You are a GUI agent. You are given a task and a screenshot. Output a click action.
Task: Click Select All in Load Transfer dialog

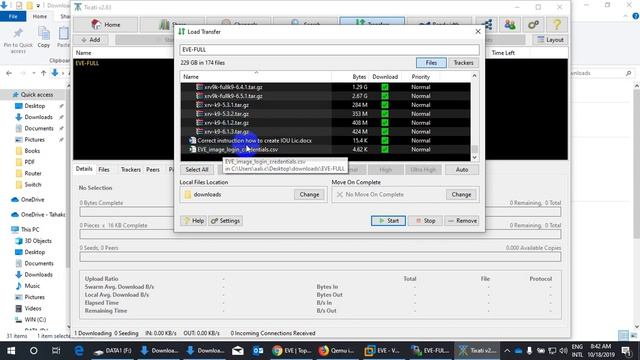click(197, 169)
